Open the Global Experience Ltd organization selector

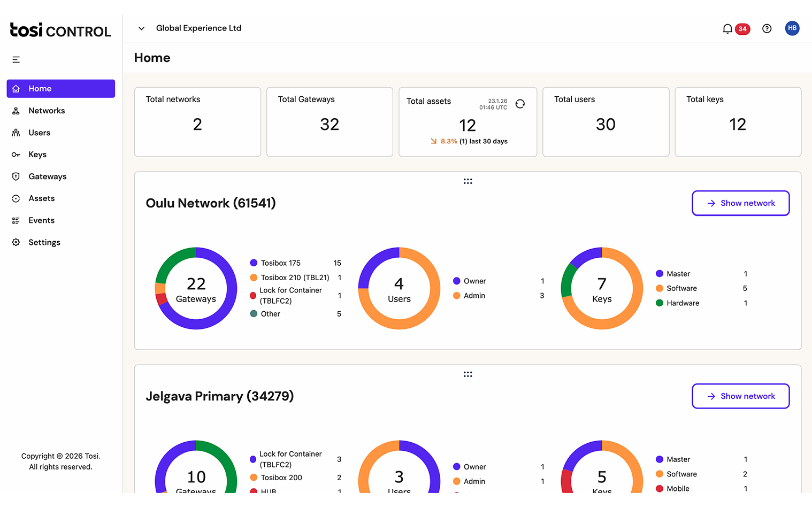click(198, 28)
